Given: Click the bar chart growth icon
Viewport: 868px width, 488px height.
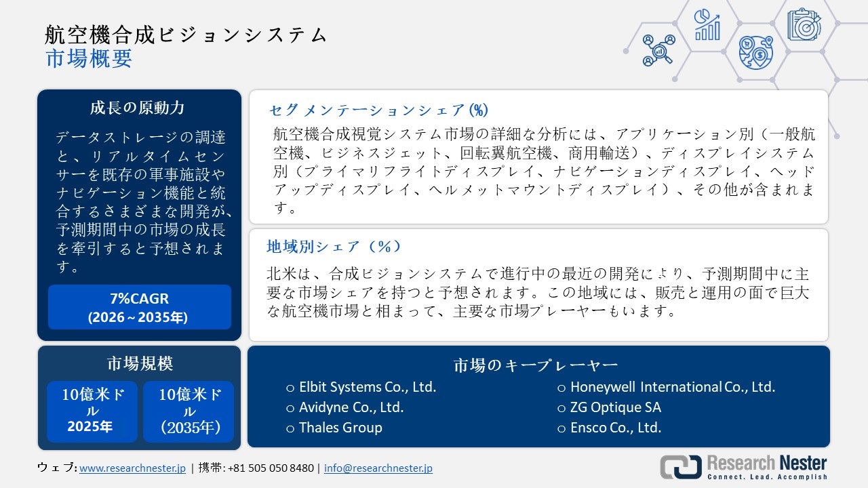Looking at the screenshot, I should click(x=707, y=24).
